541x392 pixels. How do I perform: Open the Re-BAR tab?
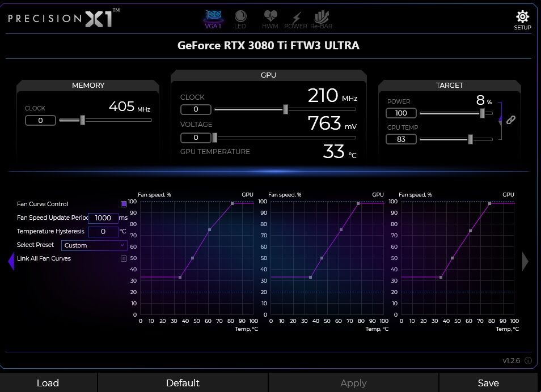click(x=321, y=19)
